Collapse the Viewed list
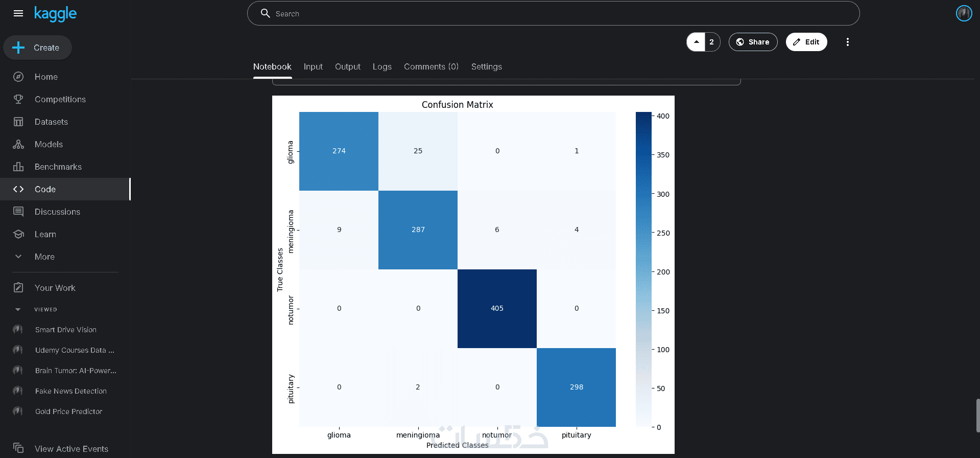980x458 pixels. pyautogui.click(x=18, y=309)
